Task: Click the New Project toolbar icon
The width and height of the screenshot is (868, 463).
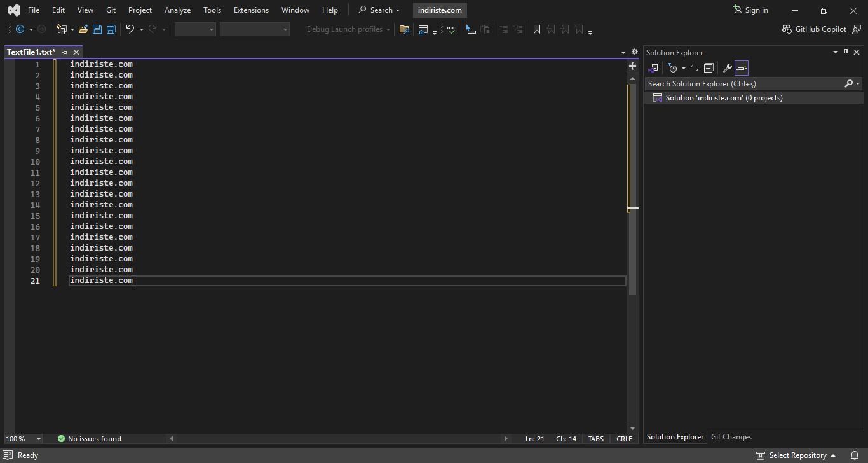Action: [62, 29]
